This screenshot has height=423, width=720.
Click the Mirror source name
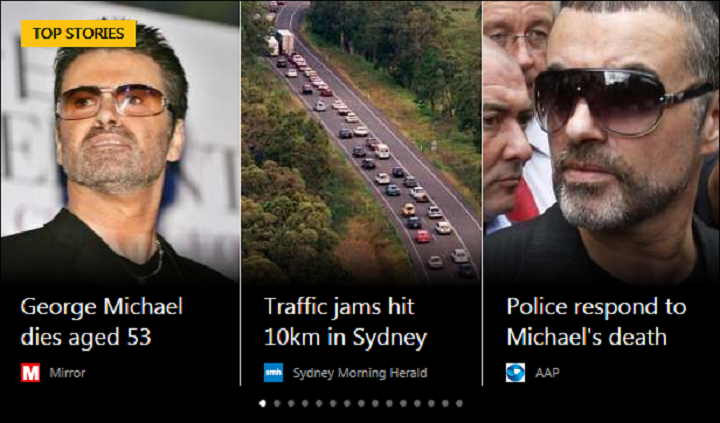pos(68,372)
